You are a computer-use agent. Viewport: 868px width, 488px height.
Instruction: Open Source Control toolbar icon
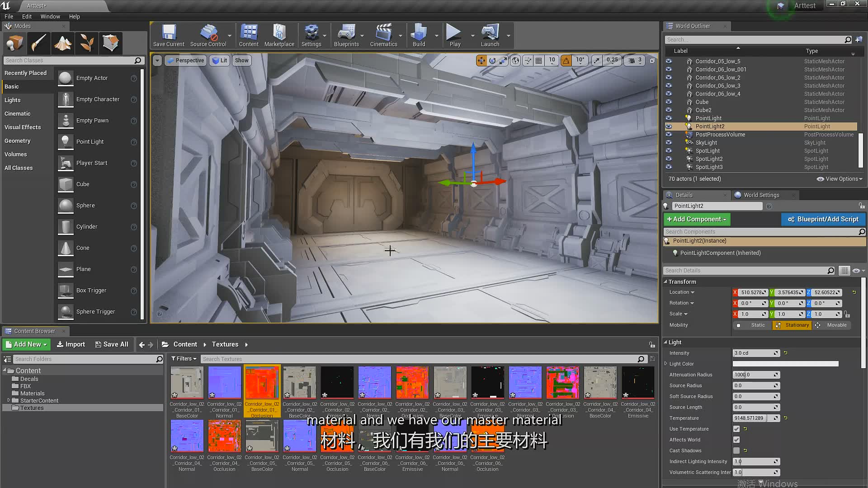point(208,36)
